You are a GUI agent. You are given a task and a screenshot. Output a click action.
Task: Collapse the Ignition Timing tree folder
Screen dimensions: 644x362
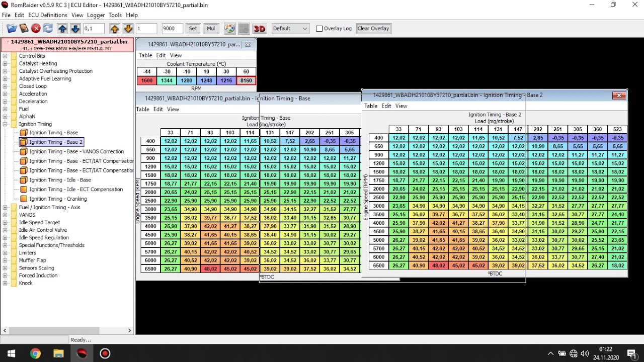click(5, 124)
